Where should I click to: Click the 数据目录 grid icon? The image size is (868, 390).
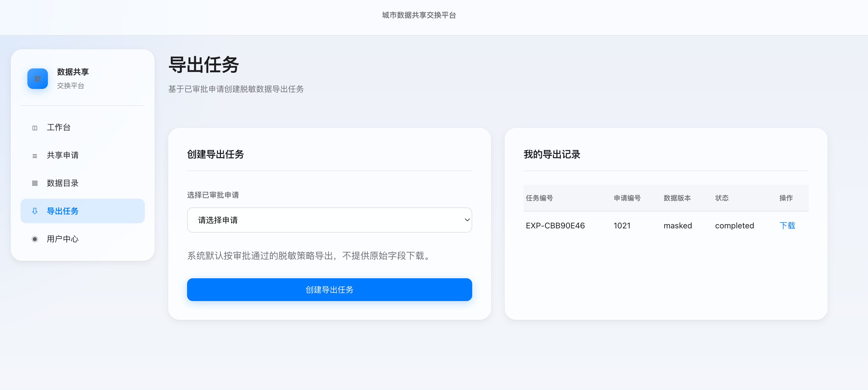pyautogui.click(x=35, y=183)
